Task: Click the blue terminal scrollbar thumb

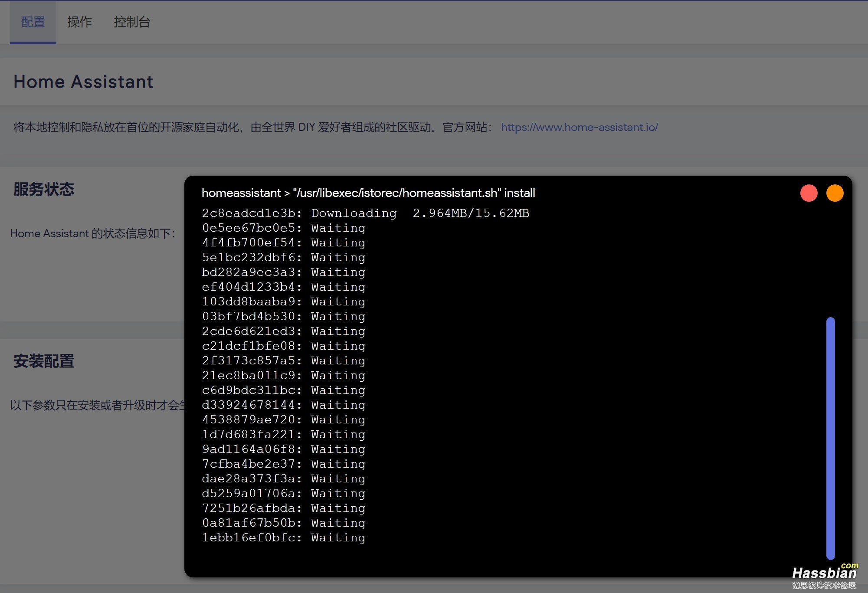Action: (x=830, y=438)
